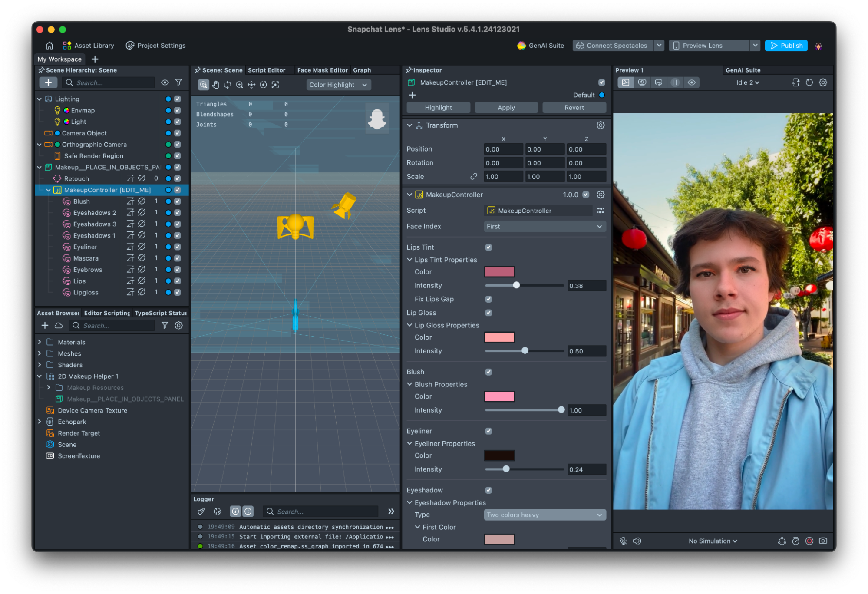Expand the Materials folder in Asset Browser
This screenshot has width=868, height=594.
40,342
